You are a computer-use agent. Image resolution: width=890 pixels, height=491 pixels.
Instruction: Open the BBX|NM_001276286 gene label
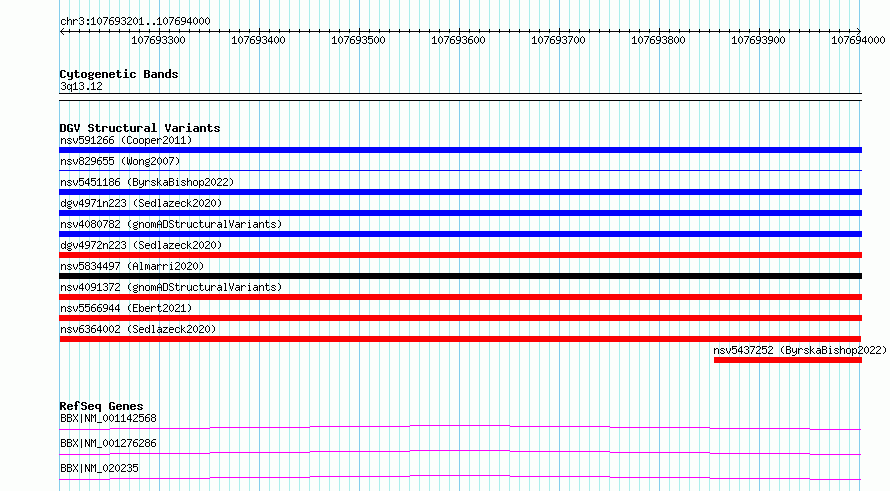point(108,443)
